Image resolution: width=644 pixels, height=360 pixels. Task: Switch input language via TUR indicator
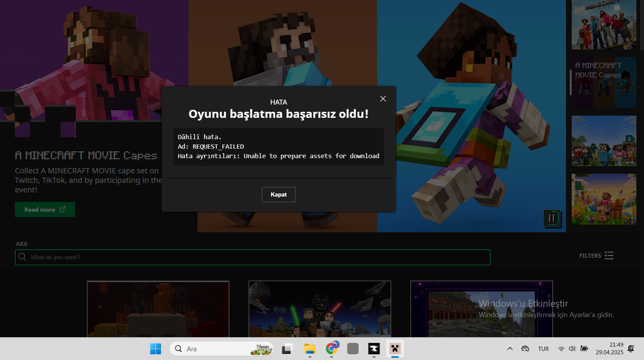coord(544,349)
